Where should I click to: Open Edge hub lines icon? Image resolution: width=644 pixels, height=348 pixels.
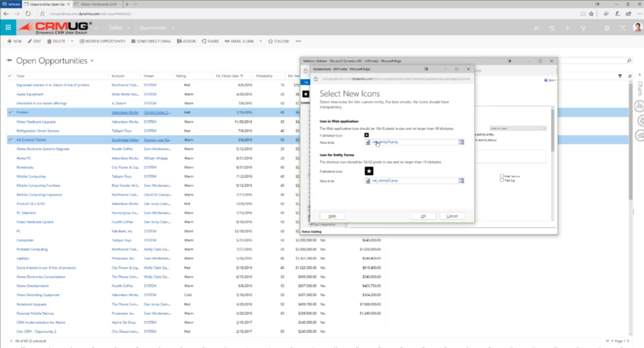pyautogui.click(x=606, y=14)
